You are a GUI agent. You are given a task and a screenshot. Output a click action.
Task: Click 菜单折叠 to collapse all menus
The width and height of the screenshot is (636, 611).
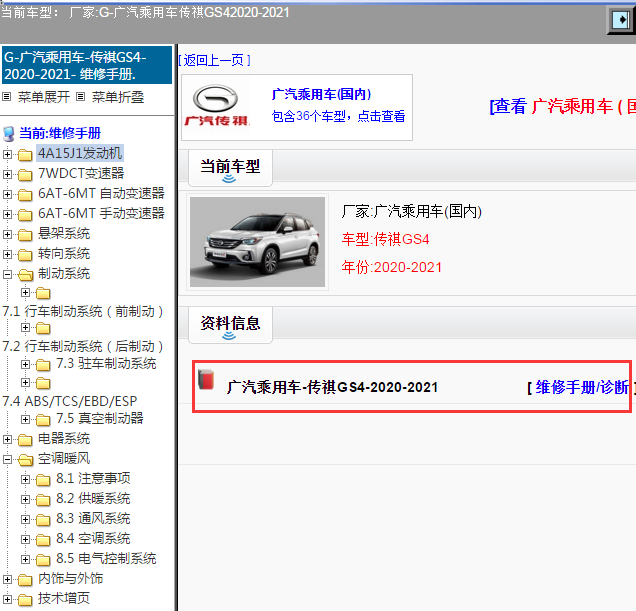[x=118, y=97]
